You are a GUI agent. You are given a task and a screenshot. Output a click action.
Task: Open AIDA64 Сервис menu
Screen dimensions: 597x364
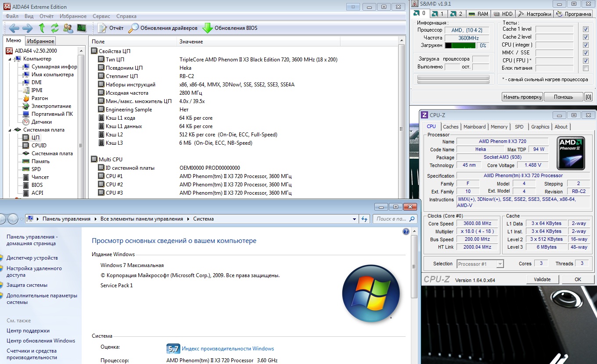[101, 16]
